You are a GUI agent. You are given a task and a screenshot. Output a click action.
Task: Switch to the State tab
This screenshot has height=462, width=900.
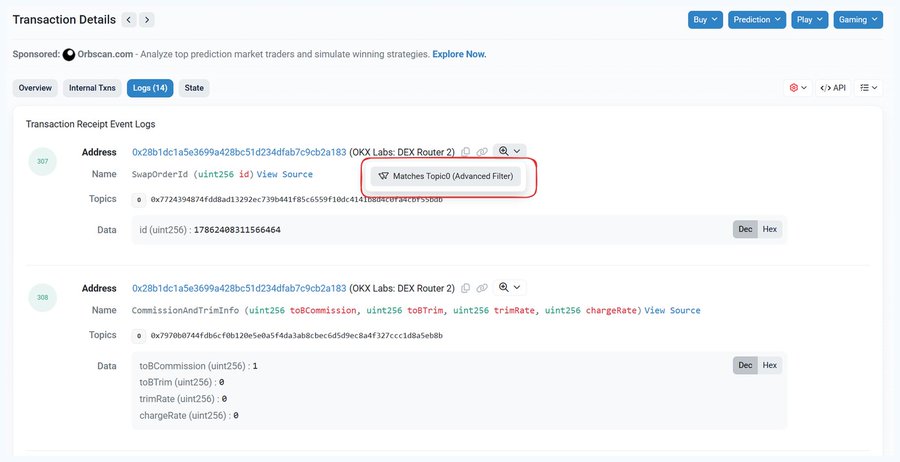194,88
